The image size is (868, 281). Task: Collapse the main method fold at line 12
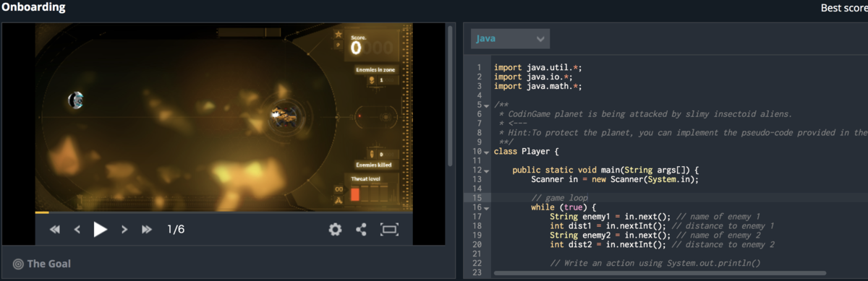point(486,170)
